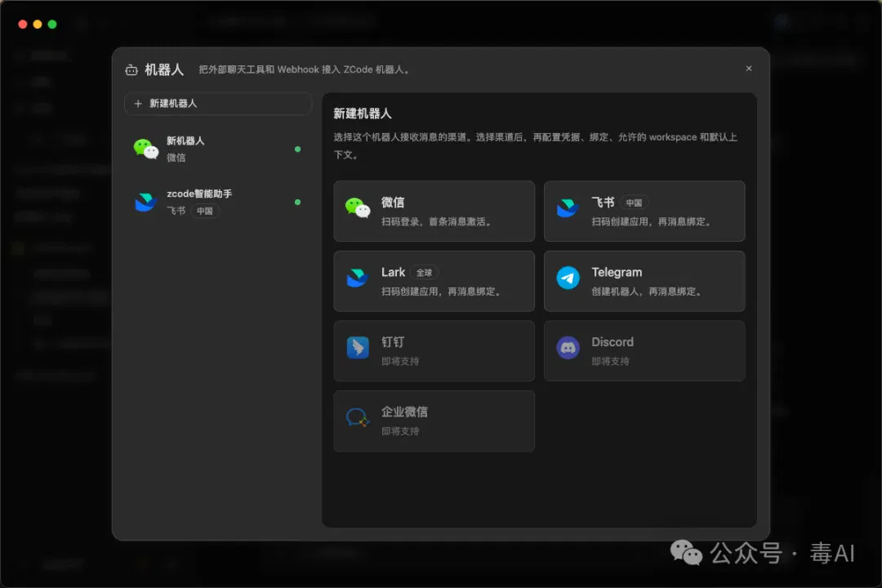The height and width of the screenshot is (588, 882).
Task: Click the Telegram paper plane icon
Action: [x=568, y=278]
